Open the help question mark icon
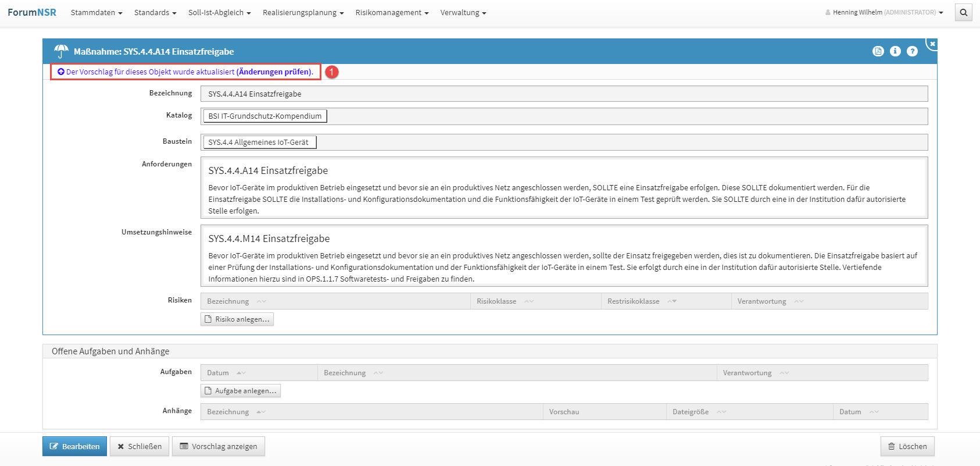Viewport: 980px width, 466px height. click(x=912, y=51)
